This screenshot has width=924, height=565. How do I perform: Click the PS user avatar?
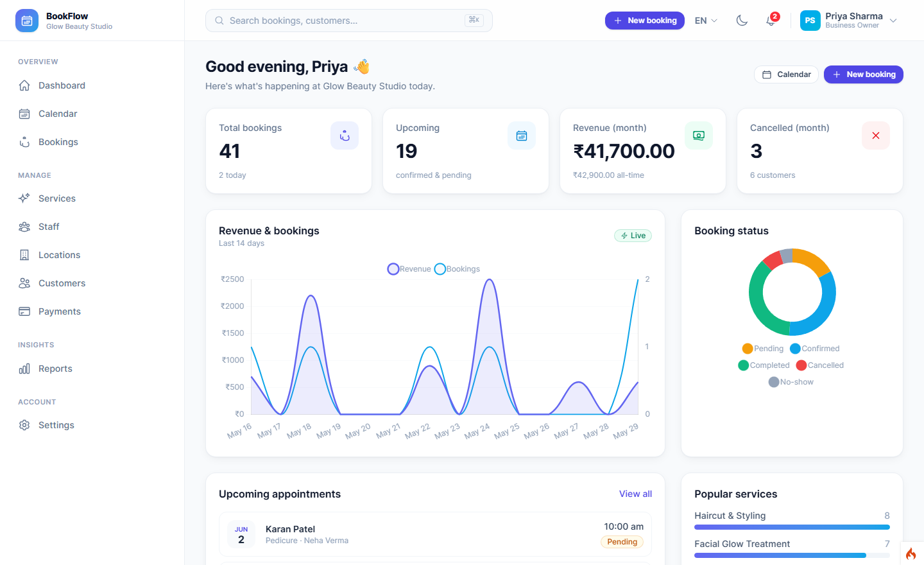(x=810, y=21)
